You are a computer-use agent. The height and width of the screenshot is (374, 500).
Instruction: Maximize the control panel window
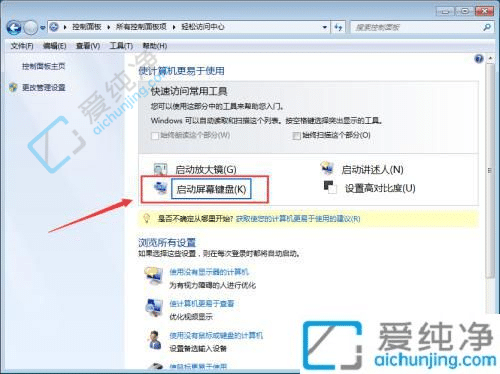pyautogui.click(x=464, y=11)
